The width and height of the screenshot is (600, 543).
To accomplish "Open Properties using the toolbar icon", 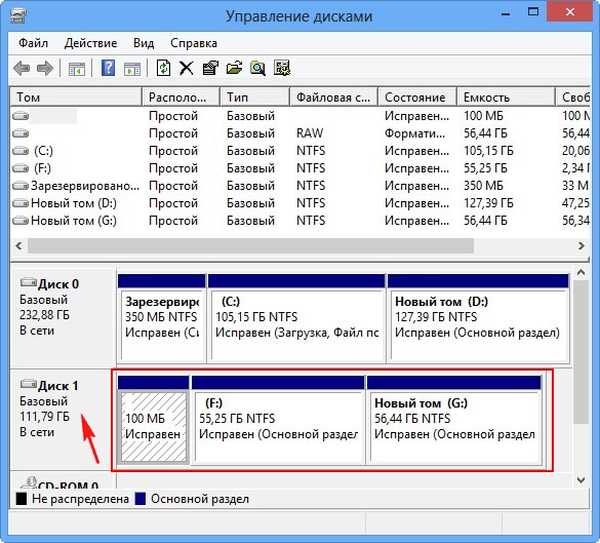I will tap(210, 68).
